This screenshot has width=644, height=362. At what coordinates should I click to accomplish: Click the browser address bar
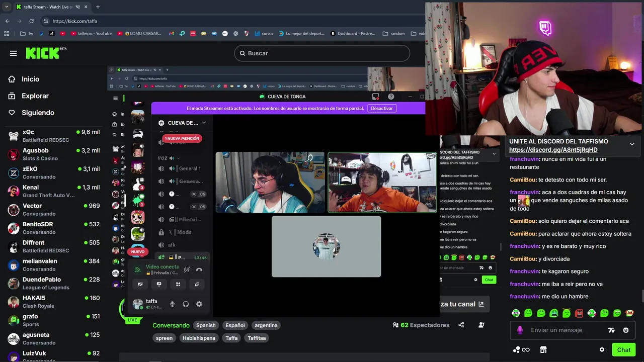231,21
